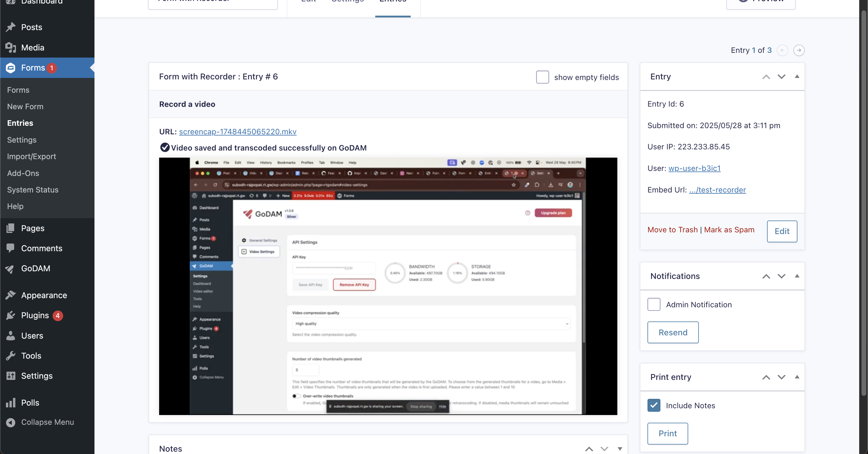Move the Notifications panel up

pyautogui.click(x=766, y=276)
